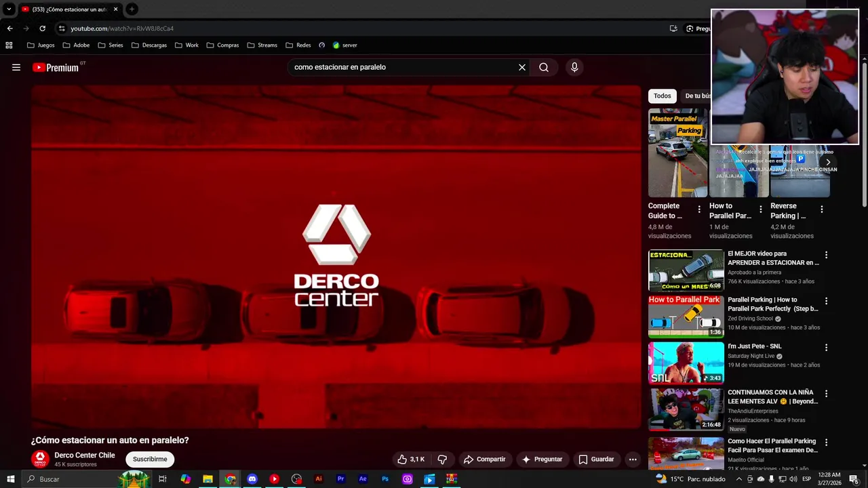Open the Adobe bookmarks folder
The width and height of the screenshot is (868, 488).
76,45
